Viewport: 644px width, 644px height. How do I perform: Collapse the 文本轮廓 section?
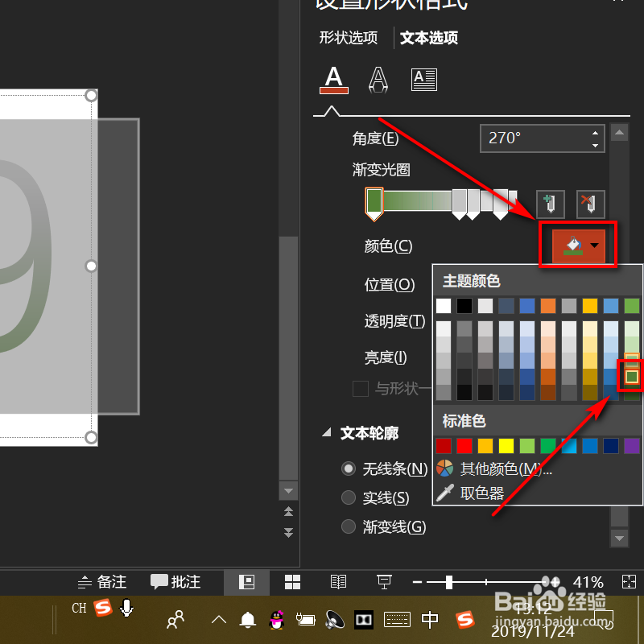coord(327,432)
